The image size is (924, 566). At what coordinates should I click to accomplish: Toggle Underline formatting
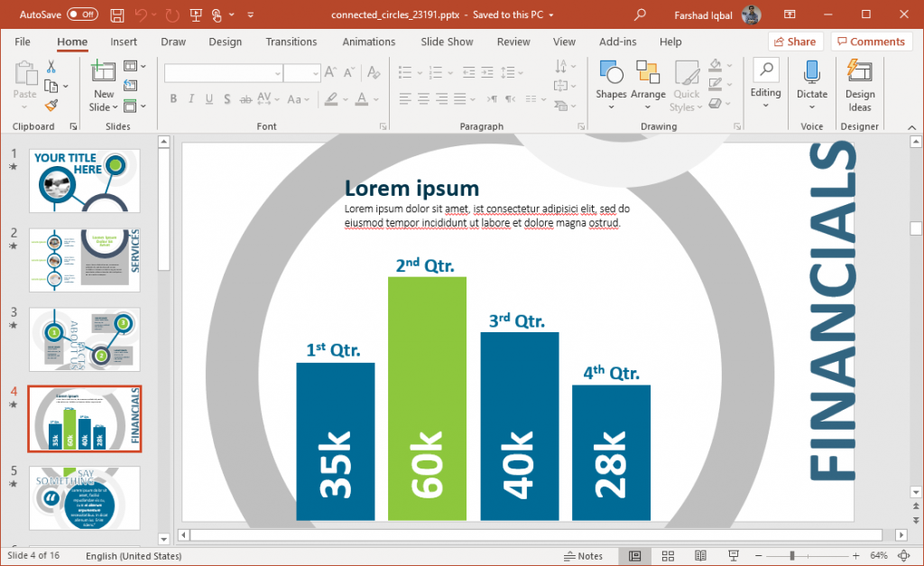pos(208,99)
